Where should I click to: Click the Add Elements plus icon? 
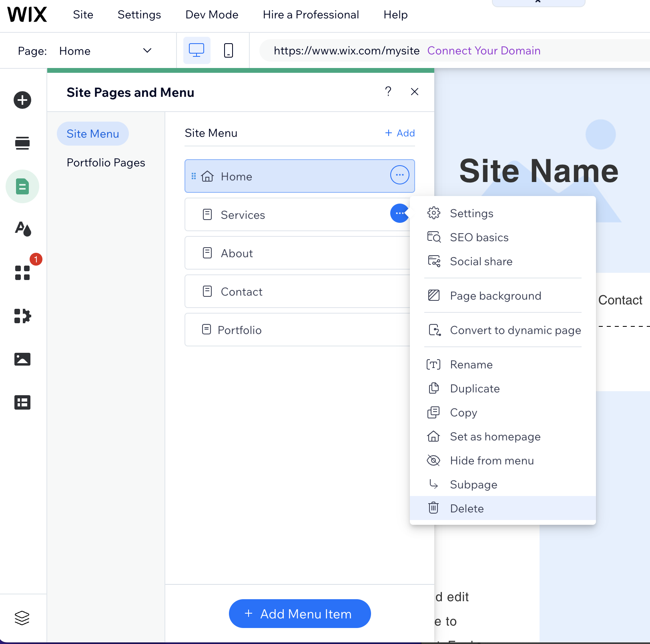pos(22,100)
